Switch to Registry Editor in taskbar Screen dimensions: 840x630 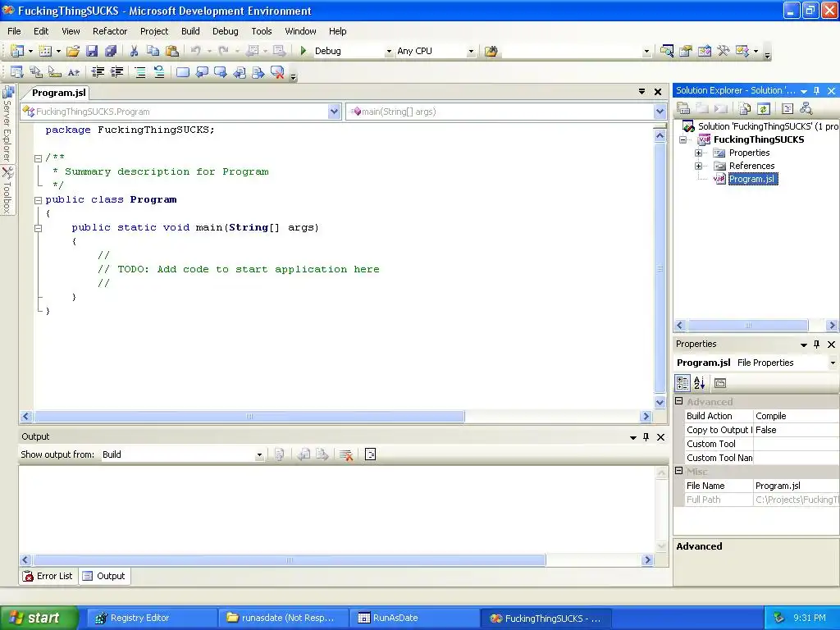[x=152, y=619]
